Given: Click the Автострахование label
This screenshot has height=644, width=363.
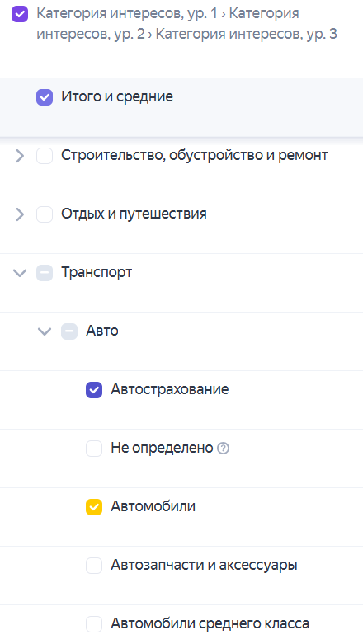Looking at the screenshot, I should pyautogui.click(x=170, y=389).
